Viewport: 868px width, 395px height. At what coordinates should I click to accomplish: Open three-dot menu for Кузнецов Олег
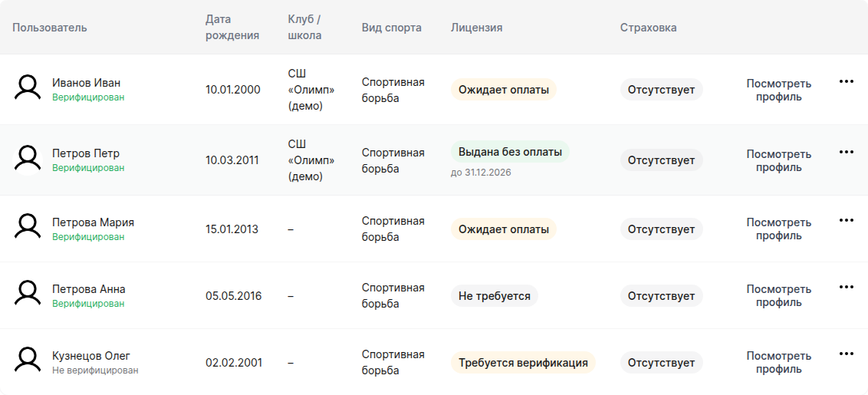tap(846, 354)
